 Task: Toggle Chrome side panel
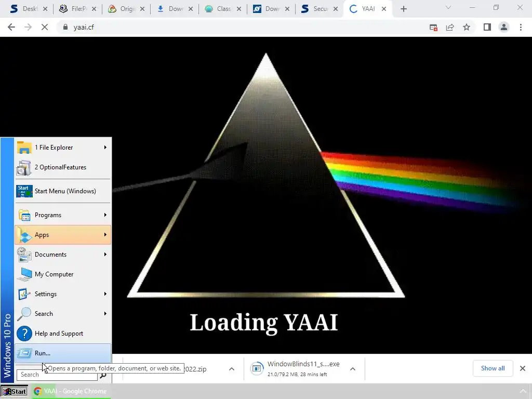487,27
